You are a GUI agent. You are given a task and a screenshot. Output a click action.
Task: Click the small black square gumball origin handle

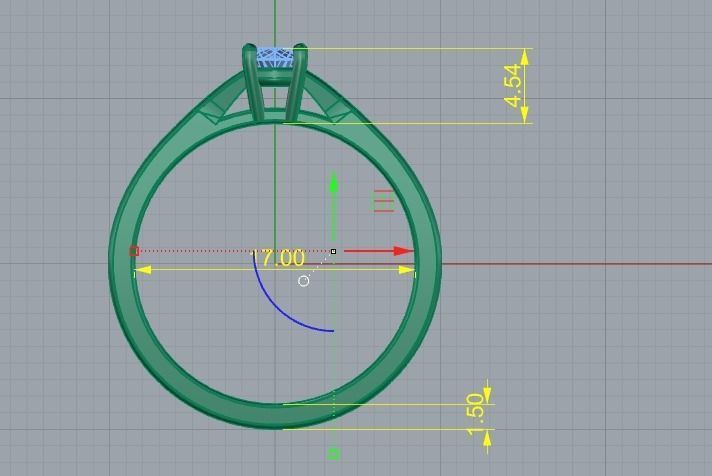(x=333, y=251)
